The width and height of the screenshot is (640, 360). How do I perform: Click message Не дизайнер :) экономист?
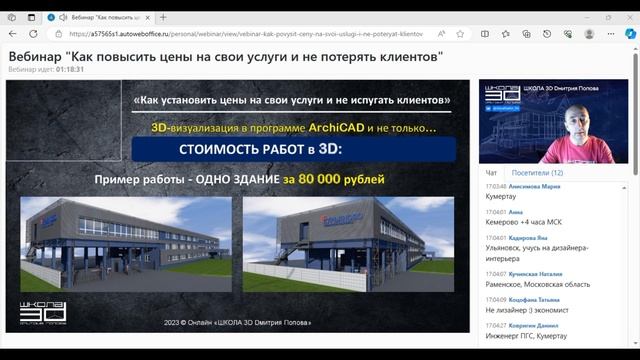[527, 310]
